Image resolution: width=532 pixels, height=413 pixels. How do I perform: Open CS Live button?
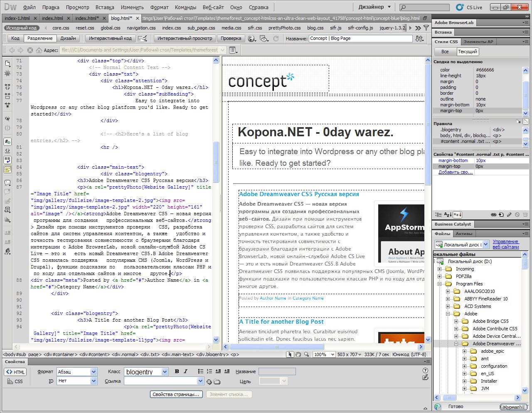click(x=469, y=7)
